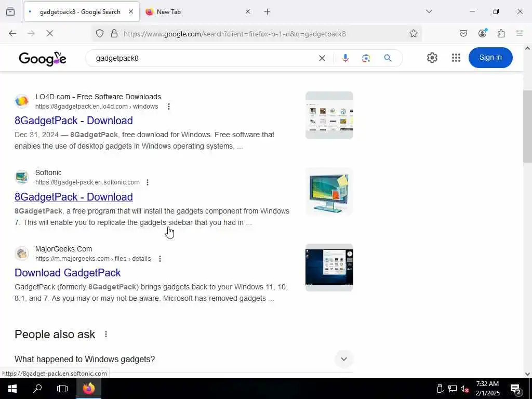Switch to the New Tab tab
This screenshot has width=532, height=399.
click(x=169, y=12)
